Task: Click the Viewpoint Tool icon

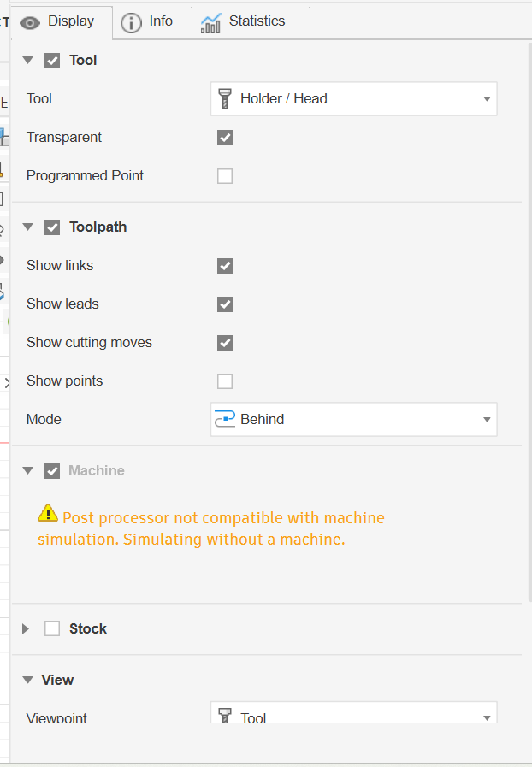Action: 226,717
